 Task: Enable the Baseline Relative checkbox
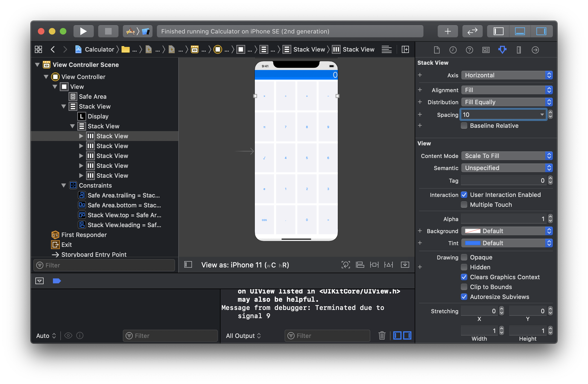(464, 126)
